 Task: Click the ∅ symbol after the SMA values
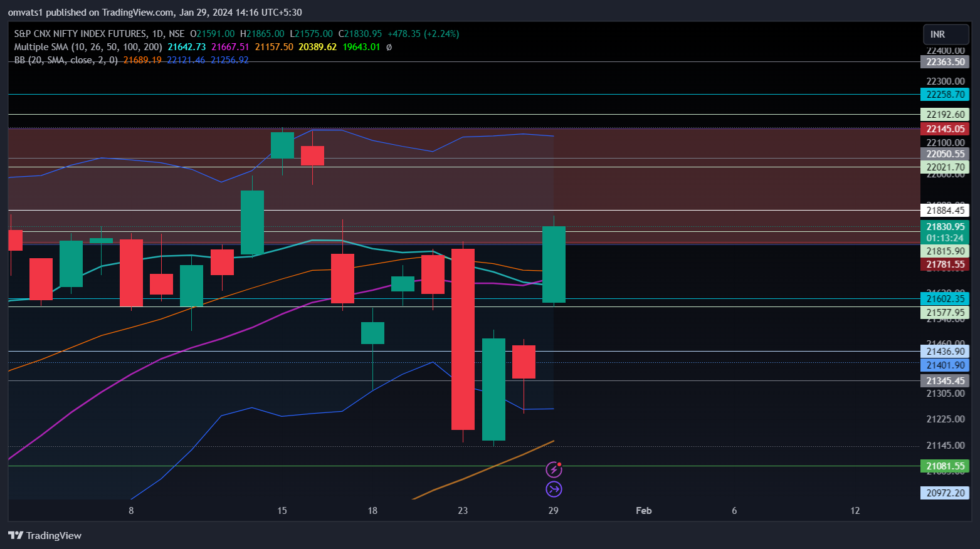pyautogui.click(x=389, y=47)
